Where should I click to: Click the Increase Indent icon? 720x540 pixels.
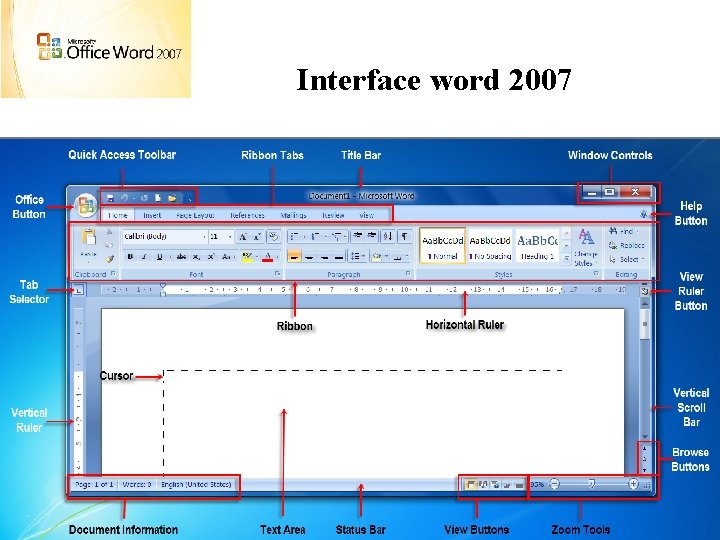tap(371, 236)
